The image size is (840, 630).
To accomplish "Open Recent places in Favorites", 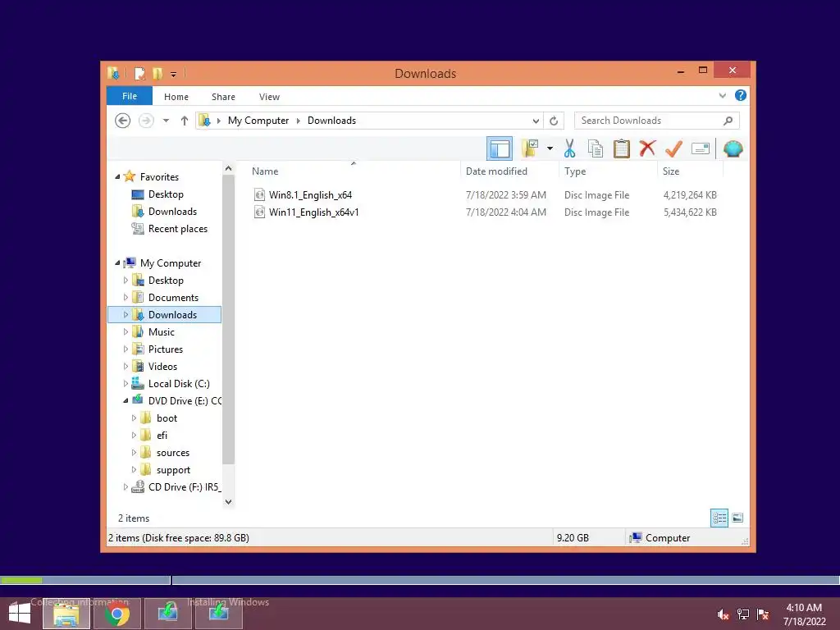I will pos(177,229).
